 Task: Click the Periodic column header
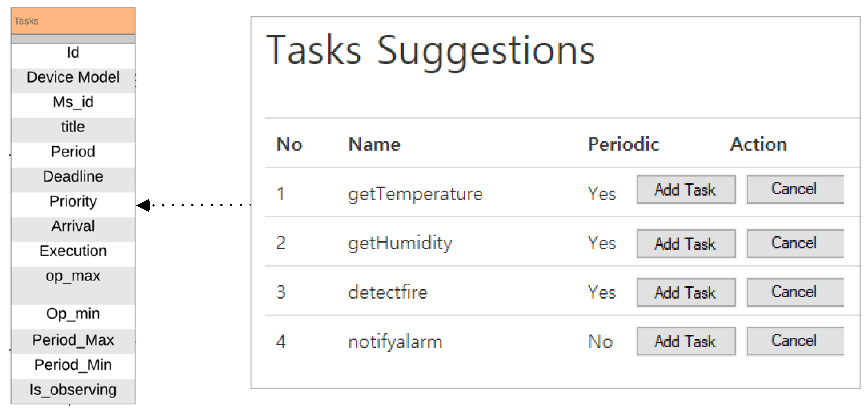[x=623, y=144]
